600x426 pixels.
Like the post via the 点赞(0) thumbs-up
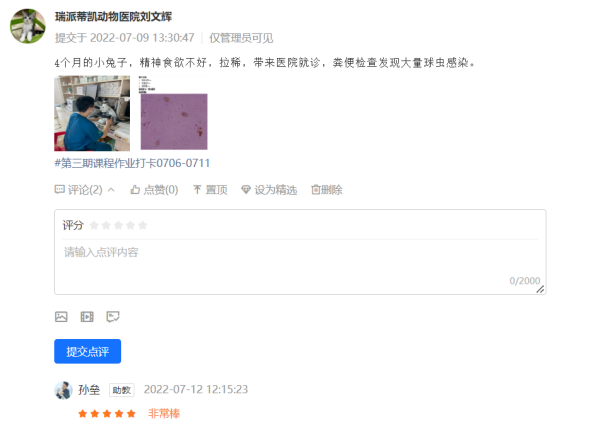(135, 189)
